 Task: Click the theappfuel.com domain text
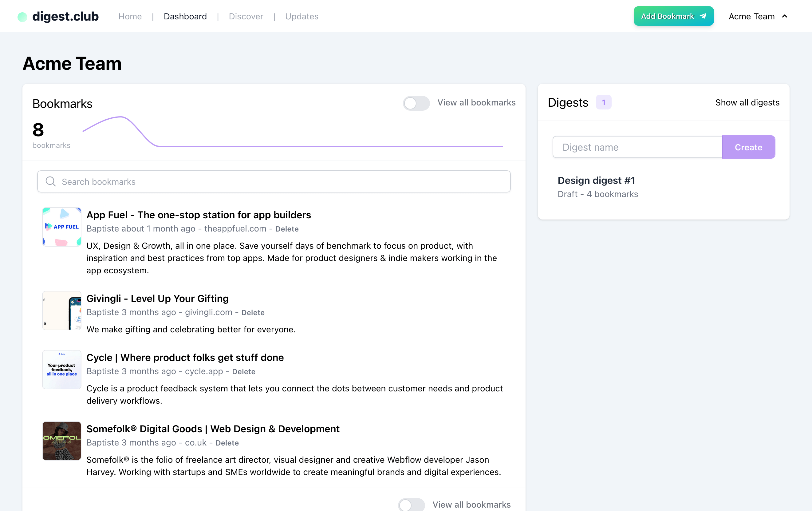[x=235, y=228]
